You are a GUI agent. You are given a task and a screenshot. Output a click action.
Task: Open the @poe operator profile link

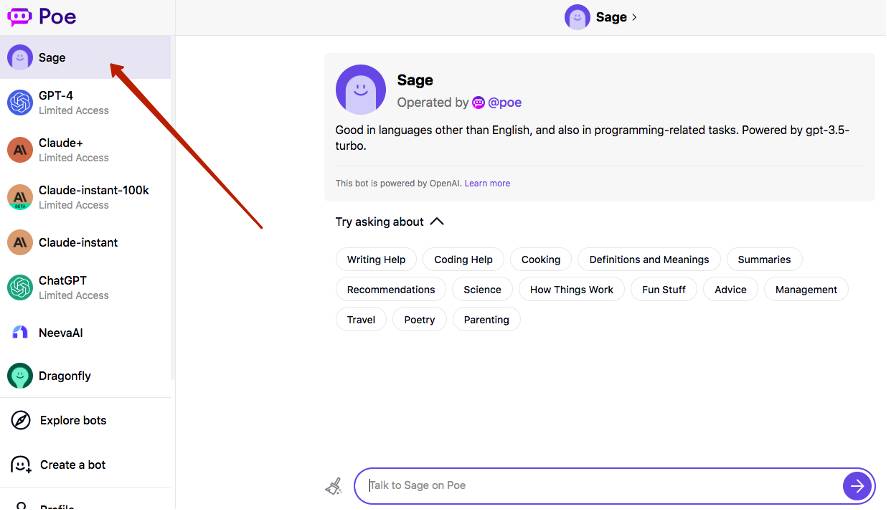505,102
